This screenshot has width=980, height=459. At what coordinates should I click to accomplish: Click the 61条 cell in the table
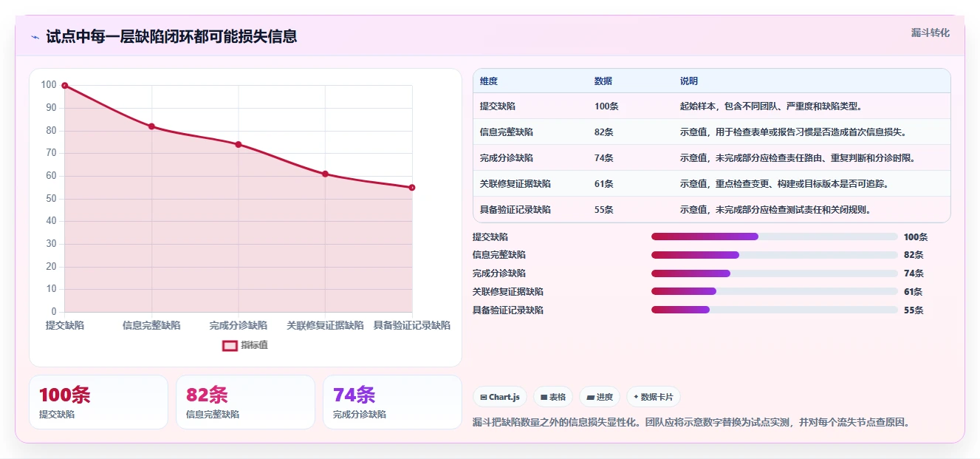604,184
